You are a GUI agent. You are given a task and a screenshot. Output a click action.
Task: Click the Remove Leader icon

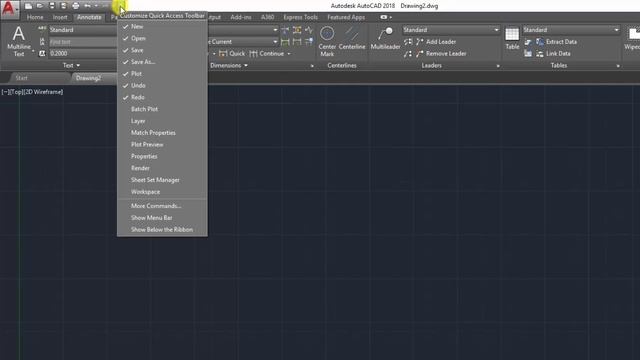pos(420,53)
